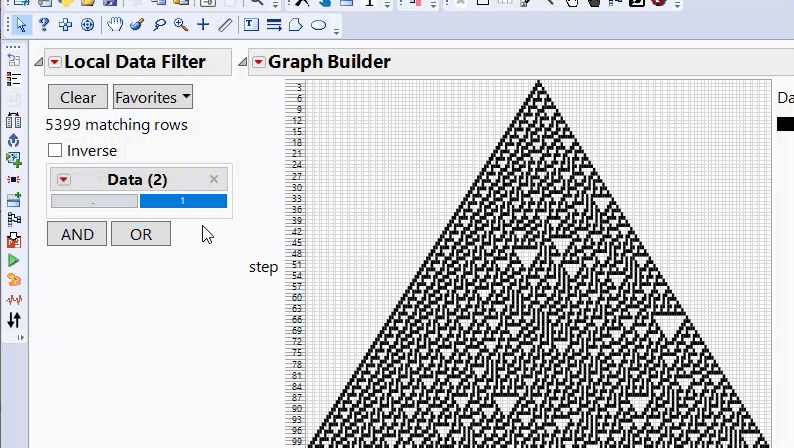Collapse the Local Data Filter outline
Viewport: 794px width, 448px height.
38,62
